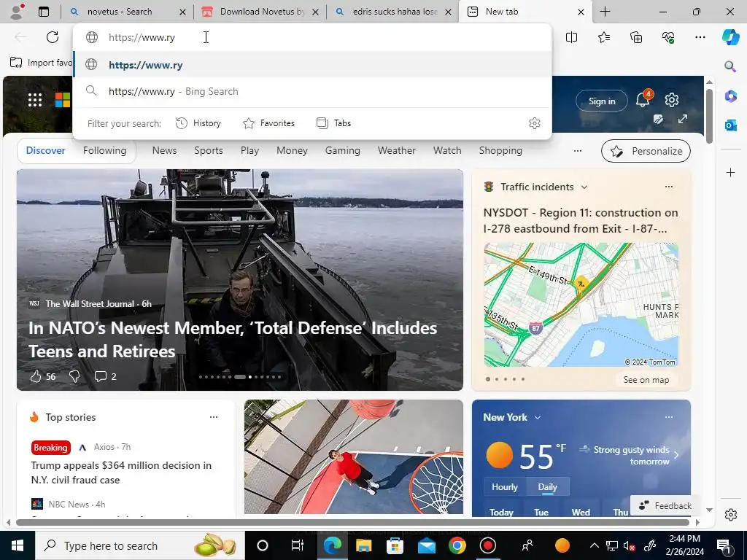747x560 pixels.
Task: Change the New York weather location dropdown
Action: click(x=538, y=418)
